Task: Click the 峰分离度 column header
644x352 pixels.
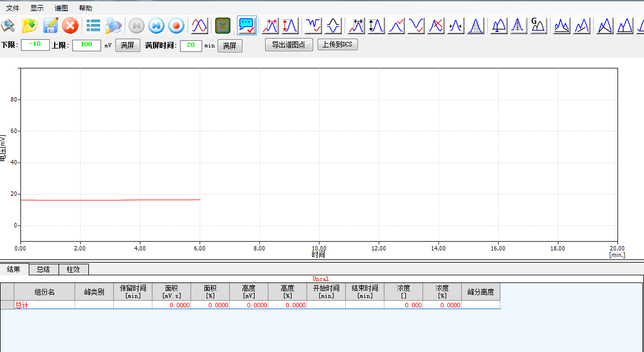Action: tap(481, 292)
